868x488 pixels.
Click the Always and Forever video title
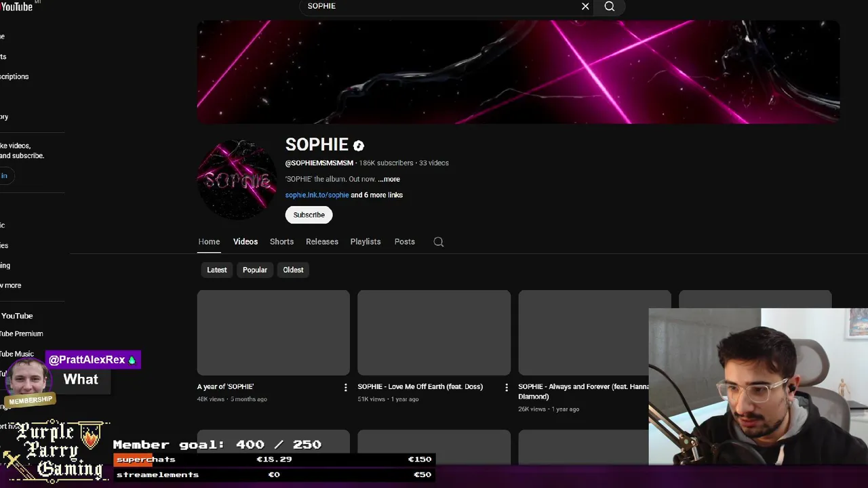pyautogui.click(x=583, y=391)
